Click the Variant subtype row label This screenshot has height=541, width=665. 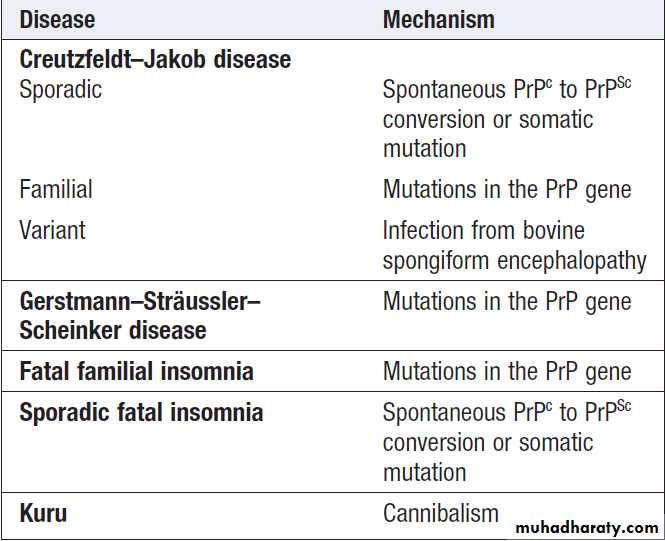[x=52, y=230]
